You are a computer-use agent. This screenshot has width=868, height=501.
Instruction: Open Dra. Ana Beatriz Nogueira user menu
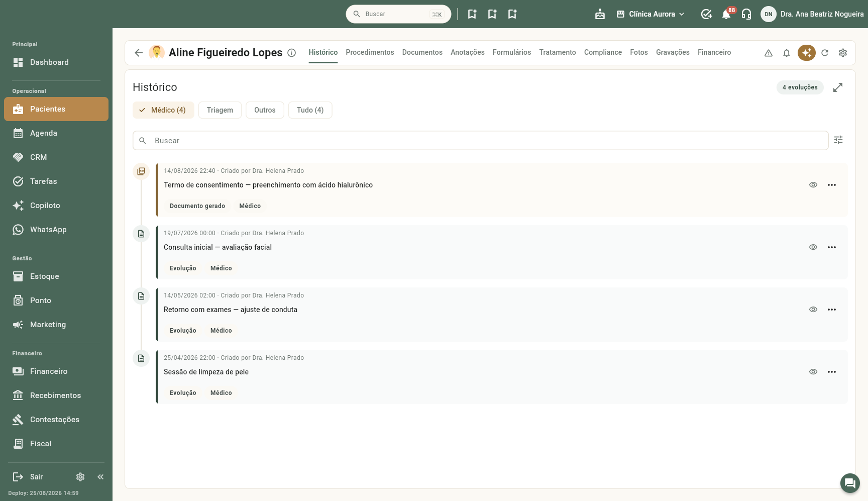[x=812, y=14]
